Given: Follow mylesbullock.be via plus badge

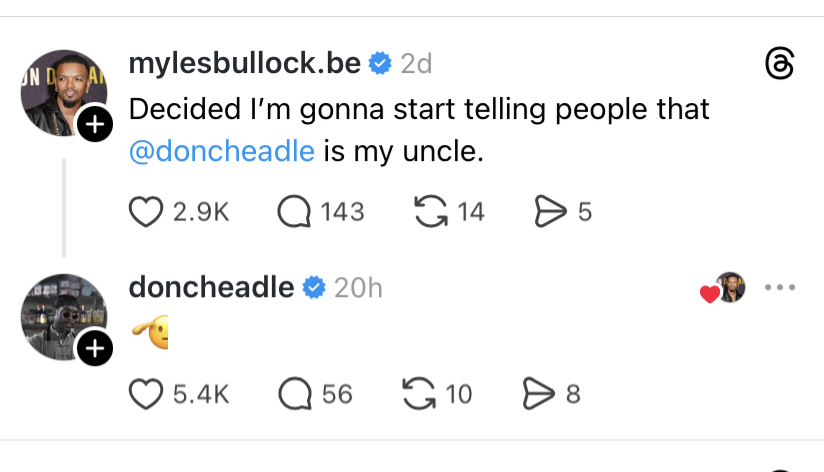Looking at the screenshot, I should pos(94,125).
